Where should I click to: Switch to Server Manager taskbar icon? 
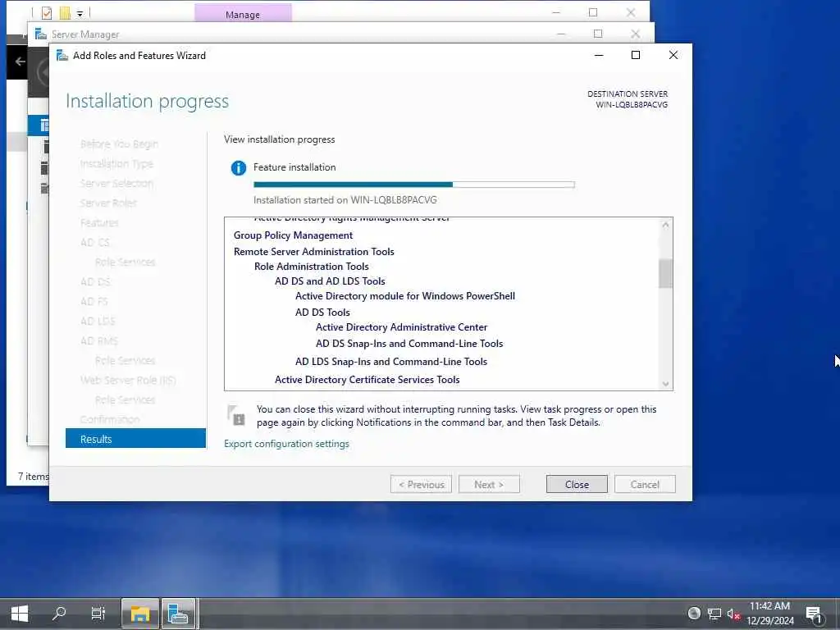click(x=178, y=614)
